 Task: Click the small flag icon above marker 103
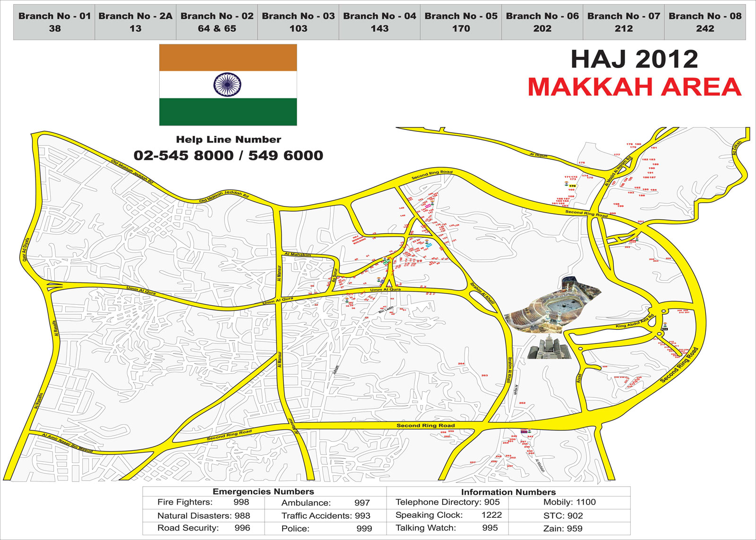[x=427, y=241]
